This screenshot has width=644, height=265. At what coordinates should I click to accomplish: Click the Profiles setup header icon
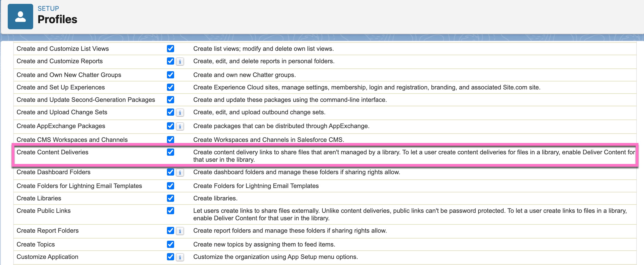(20, 17)
